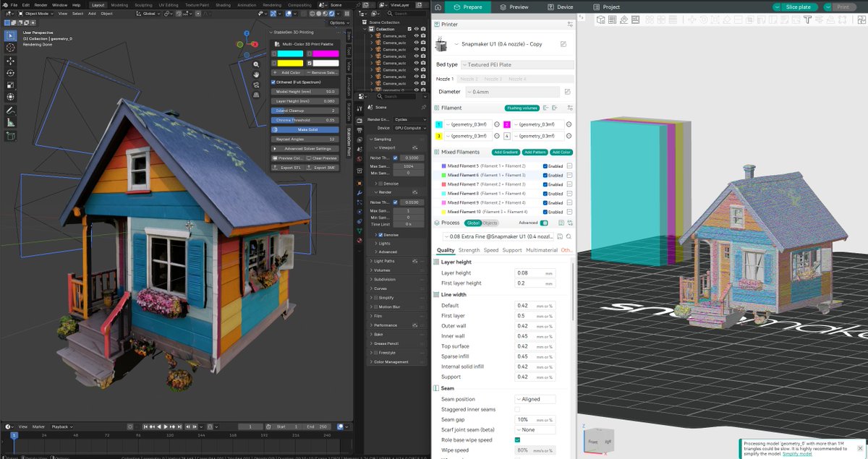Viewport: 868px width, 459px height.
Task: Open the Blender File menu
Action: tap(14, 4)
